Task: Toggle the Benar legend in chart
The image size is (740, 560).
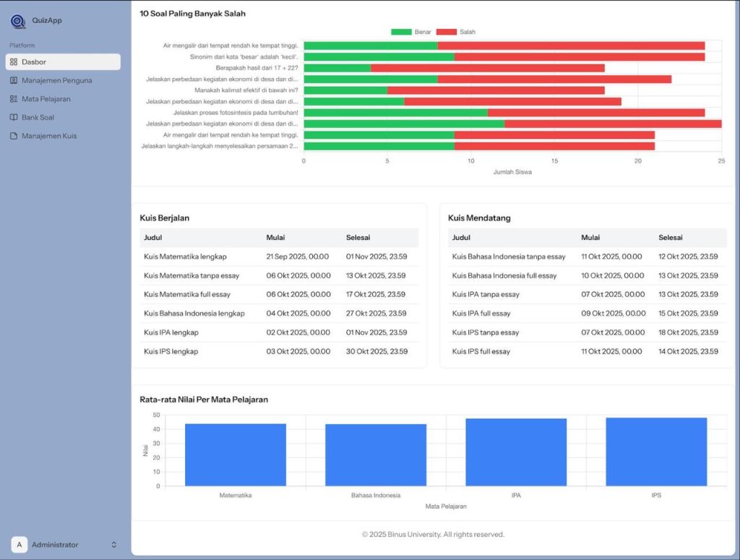Action: coord(411,32)
